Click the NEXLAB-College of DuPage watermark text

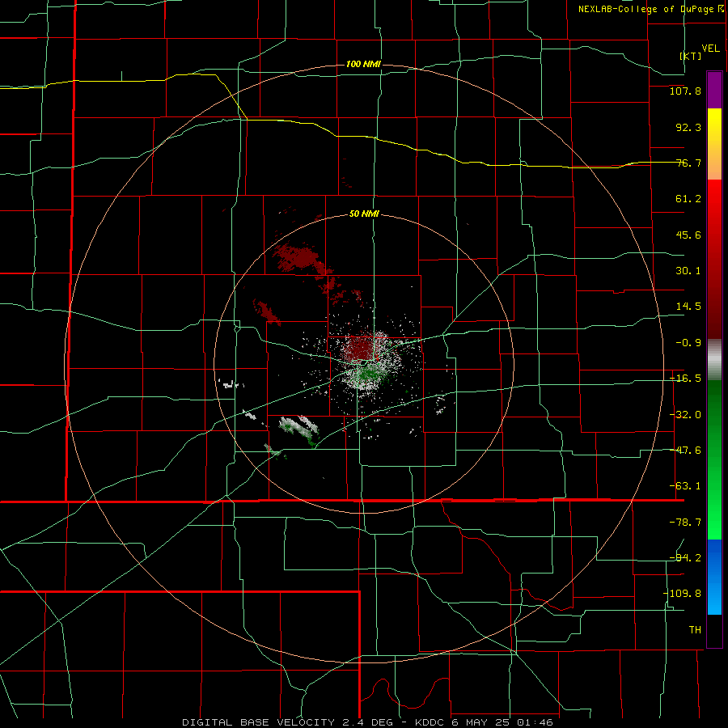pos(650,9)
